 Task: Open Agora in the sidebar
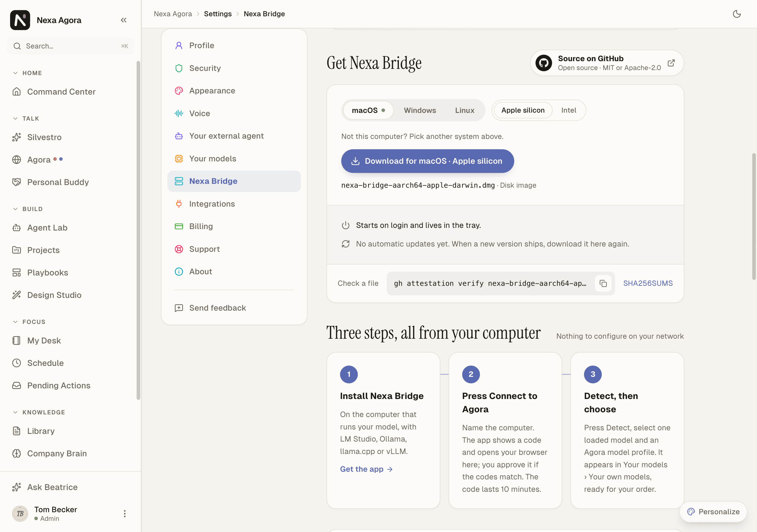(x=71, y=160)
